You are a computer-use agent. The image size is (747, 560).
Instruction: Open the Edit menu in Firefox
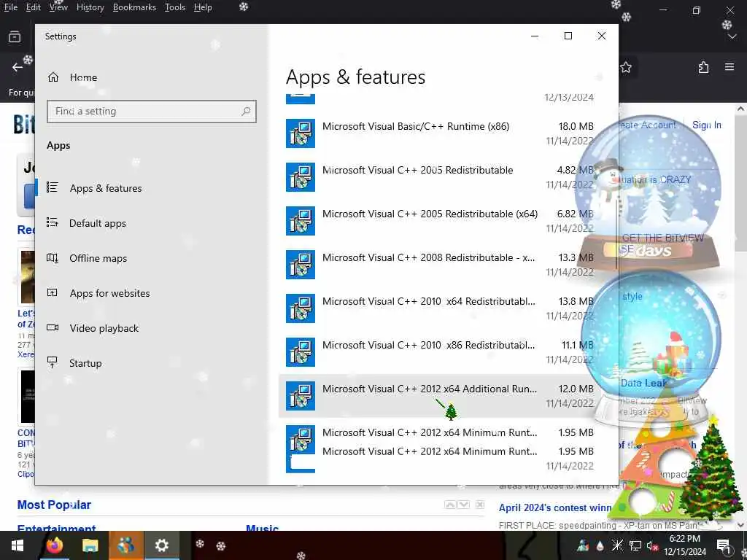tap(34, 7)
